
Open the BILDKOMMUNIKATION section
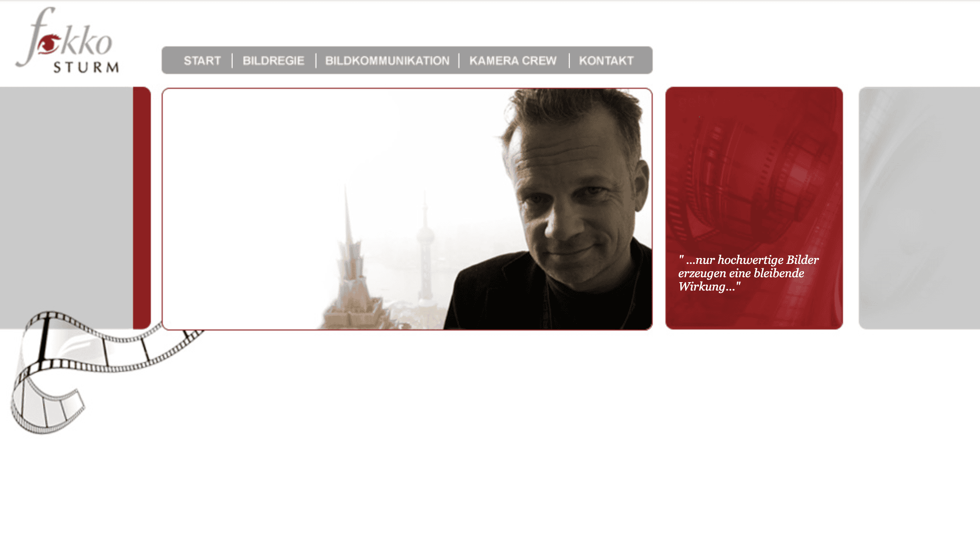(x=387, y=61)
